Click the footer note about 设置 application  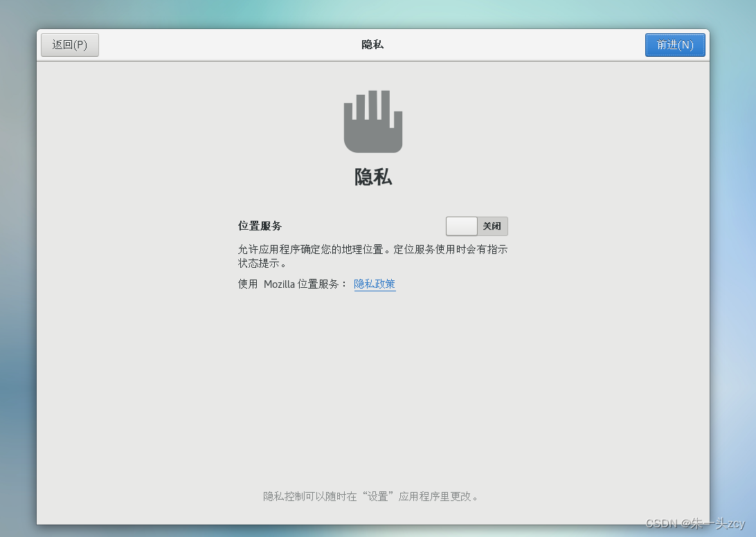click(370, 496)
